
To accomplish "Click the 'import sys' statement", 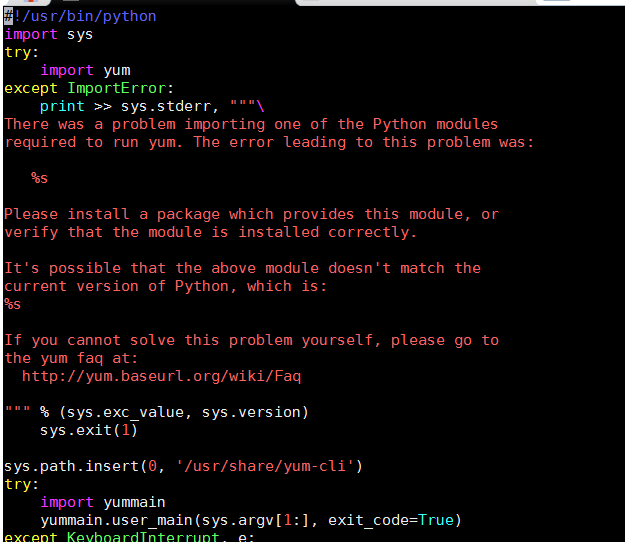I will [x=49, y=34].
